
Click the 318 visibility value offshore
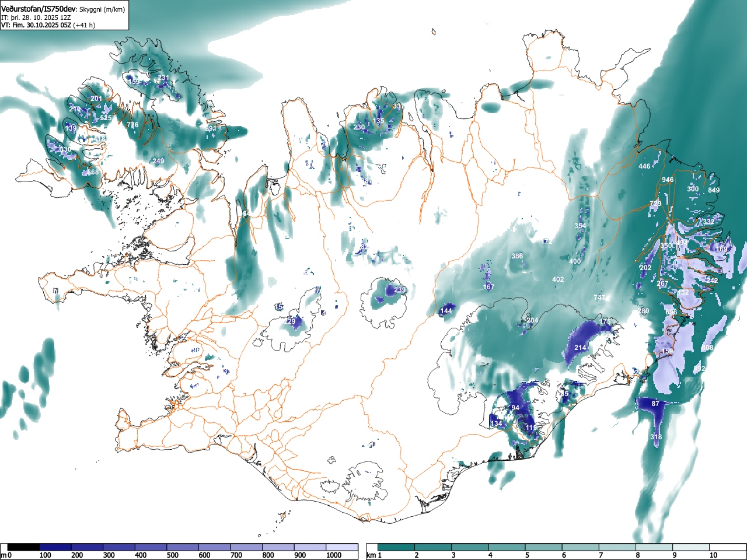click(x=656, y=437)
